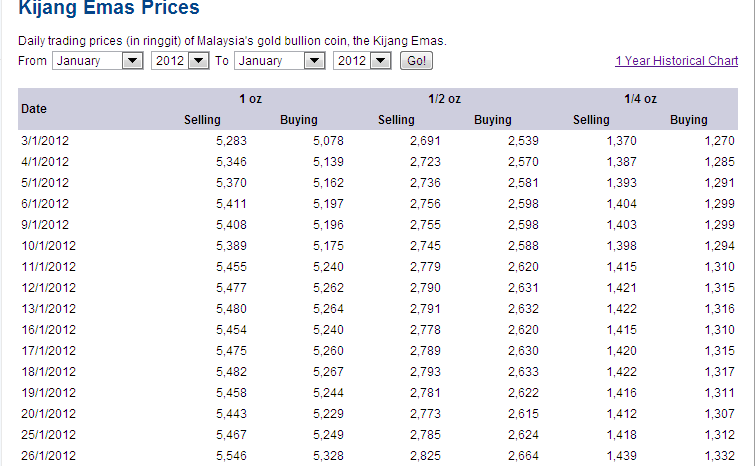
Task: Select the date cell 10/1/2012
Action: (x=49, y=246)
